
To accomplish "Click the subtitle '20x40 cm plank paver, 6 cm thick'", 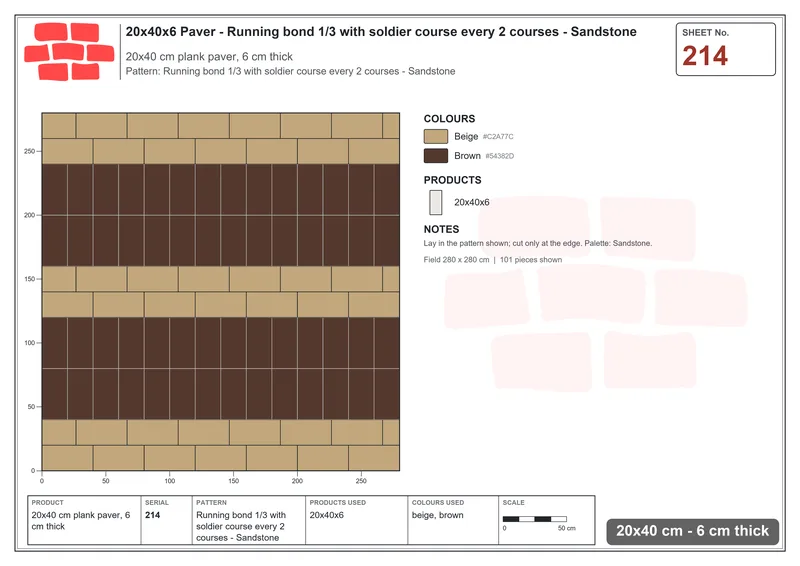I will [x=209, y=57].
